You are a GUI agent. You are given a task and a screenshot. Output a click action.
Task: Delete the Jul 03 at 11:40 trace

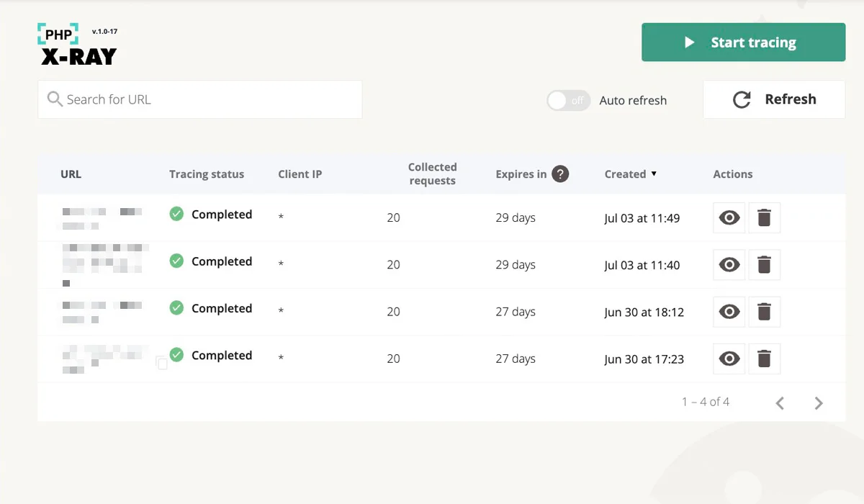click(765, 265)
